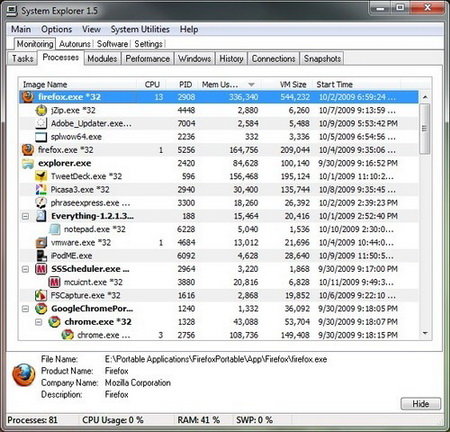
Task: Click the firefox.exe icon in PID 5256 row
Action: click(28, 150)
